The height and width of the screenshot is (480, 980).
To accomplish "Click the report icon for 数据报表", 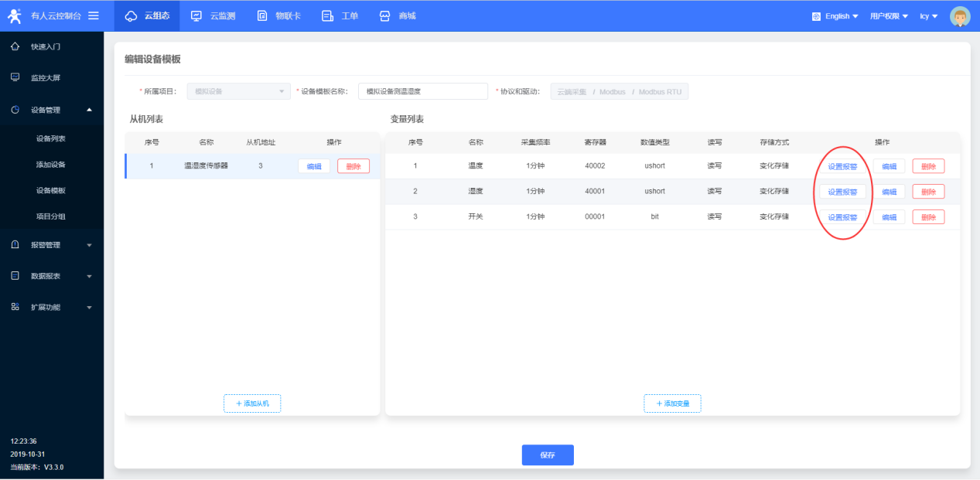I will pyautogui.click(x=15, y=275).
